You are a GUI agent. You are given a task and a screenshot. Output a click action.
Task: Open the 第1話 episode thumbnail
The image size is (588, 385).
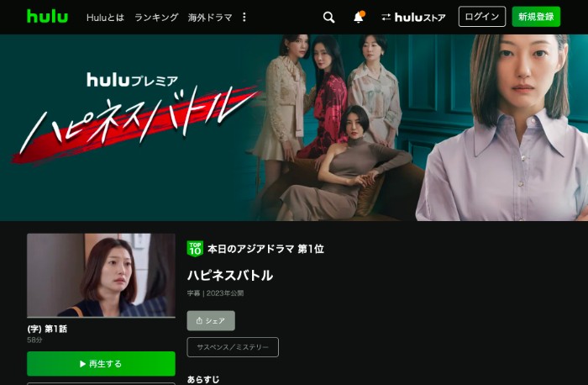tap(101, 276)
